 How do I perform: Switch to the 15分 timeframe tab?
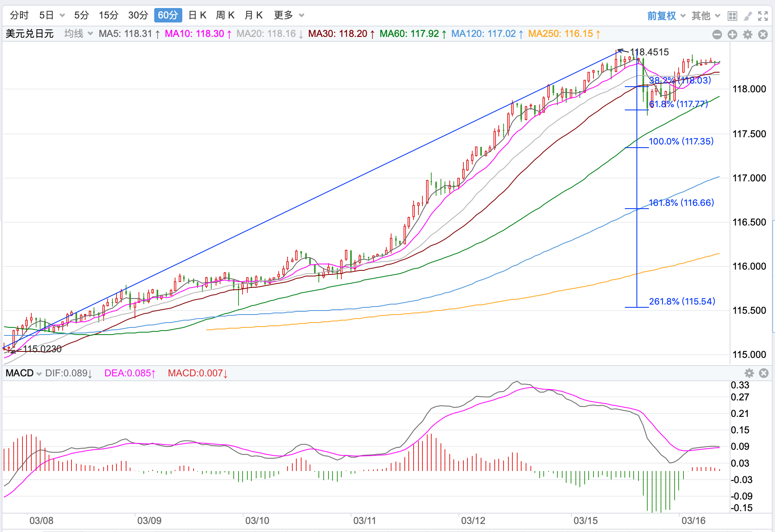click(x=108, y=15)
